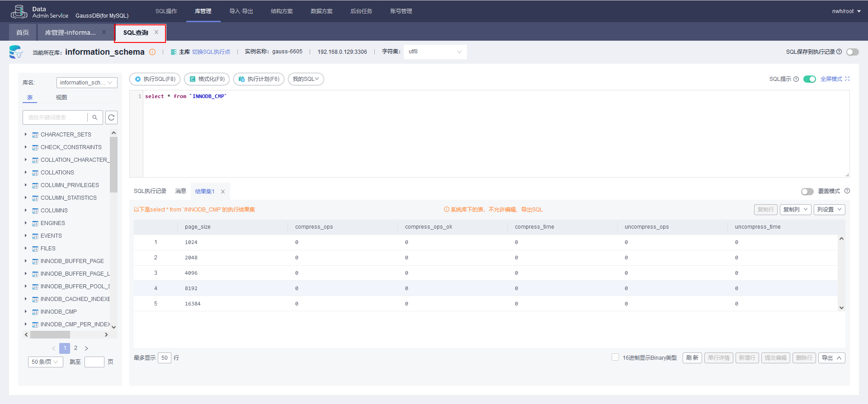
Task: Toggle the 覆盖模式 switch
Action: click(x=807, y=192)
